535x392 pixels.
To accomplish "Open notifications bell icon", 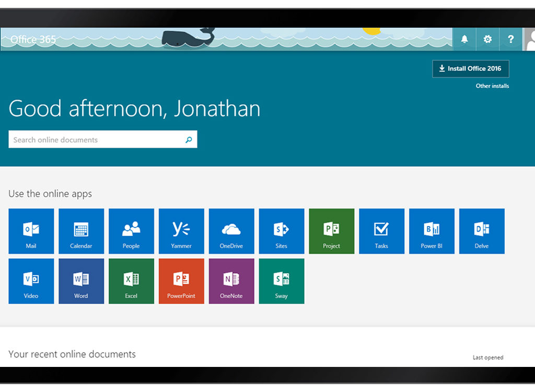I will click(x=464, y=39).
